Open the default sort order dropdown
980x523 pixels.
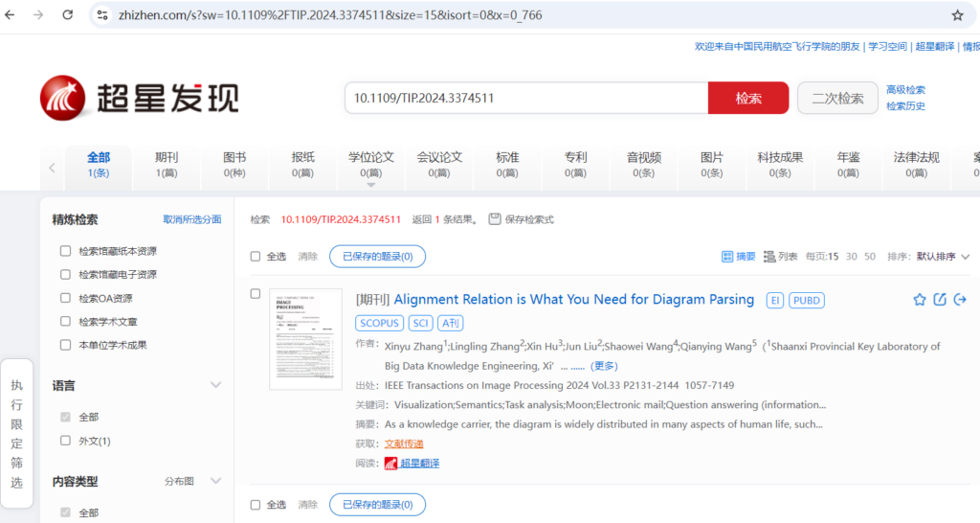(943, 257)
